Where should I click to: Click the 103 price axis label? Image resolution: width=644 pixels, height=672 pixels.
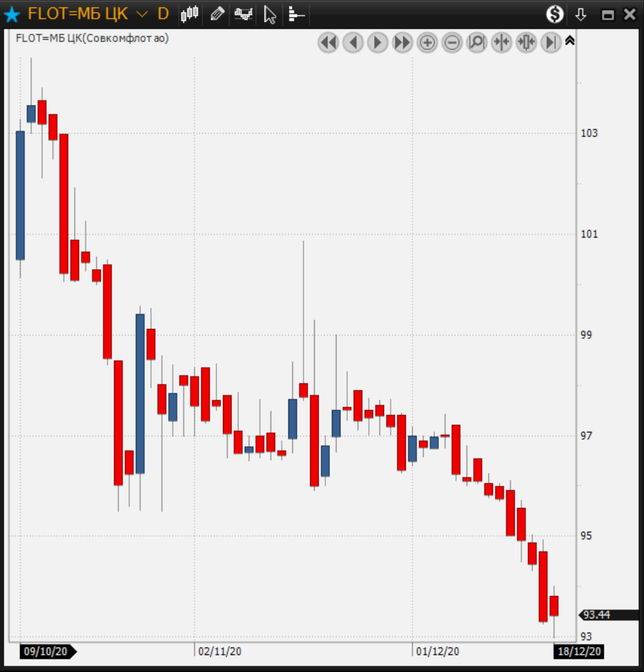(589, 133)
